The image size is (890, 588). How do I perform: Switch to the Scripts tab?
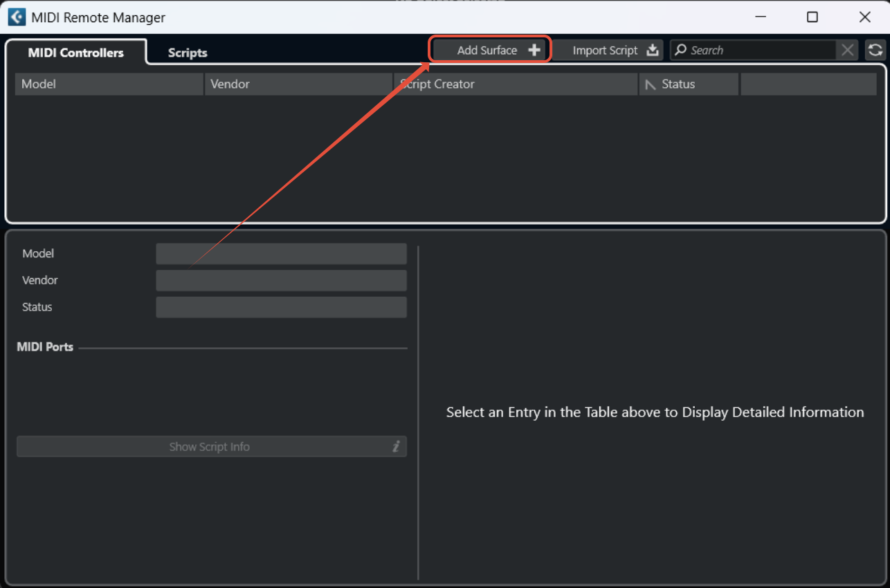pos(188,53)
